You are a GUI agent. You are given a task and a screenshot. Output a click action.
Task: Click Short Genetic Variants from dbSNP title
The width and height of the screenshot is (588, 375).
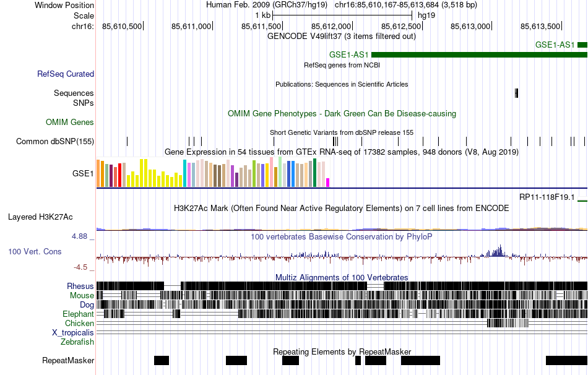point(342,132)
